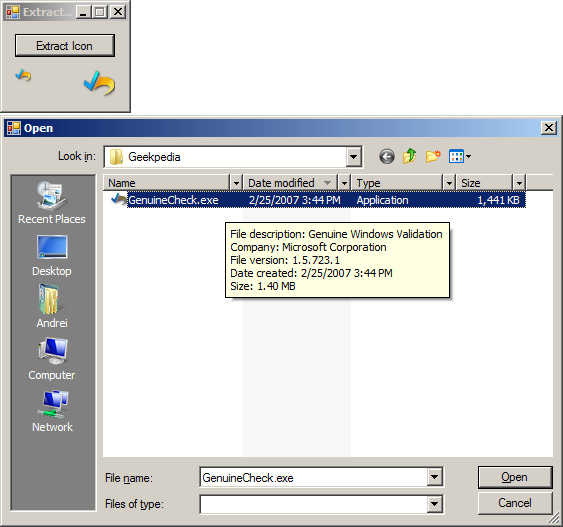
Task: Expand the Look in Geekpedia dropdown
Action: 354,157
